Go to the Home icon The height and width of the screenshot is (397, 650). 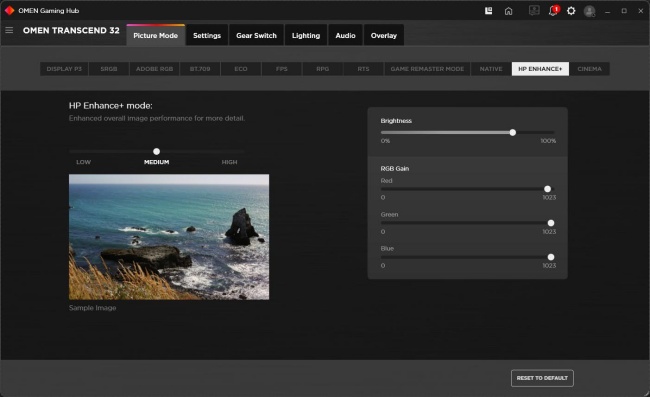coord(509,11)
